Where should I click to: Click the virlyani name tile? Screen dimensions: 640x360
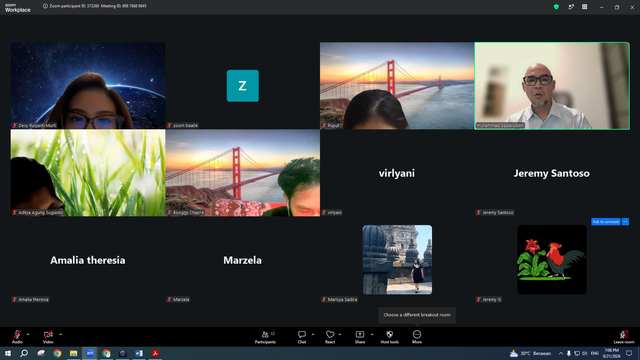tap(397, 173)
